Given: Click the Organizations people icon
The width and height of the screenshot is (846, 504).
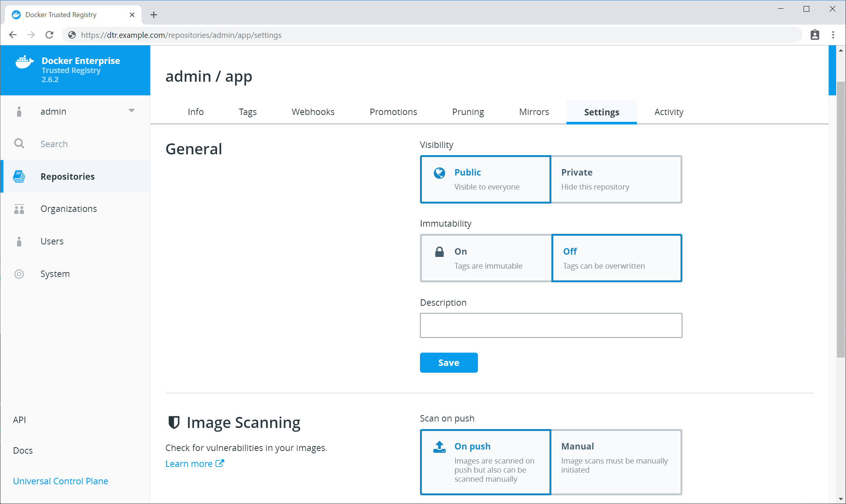Looking at the screenshot, I should [x=19, y=209].
